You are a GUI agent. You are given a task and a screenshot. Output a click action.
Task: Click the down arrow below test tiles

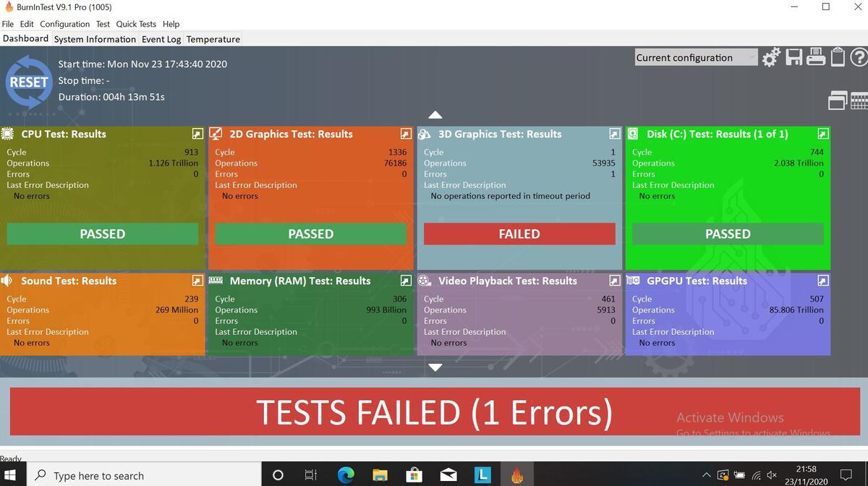pos(435,367)
